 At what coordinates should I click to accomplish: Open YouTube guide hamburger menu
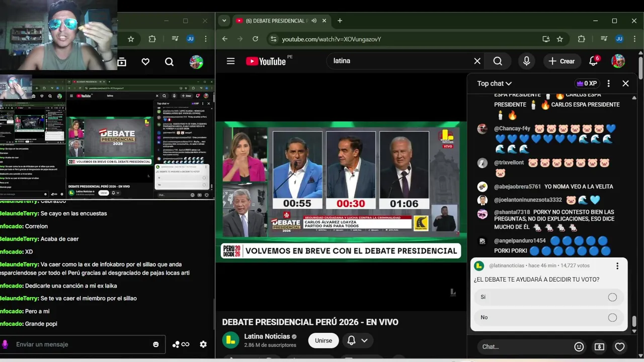coord(230,61)
